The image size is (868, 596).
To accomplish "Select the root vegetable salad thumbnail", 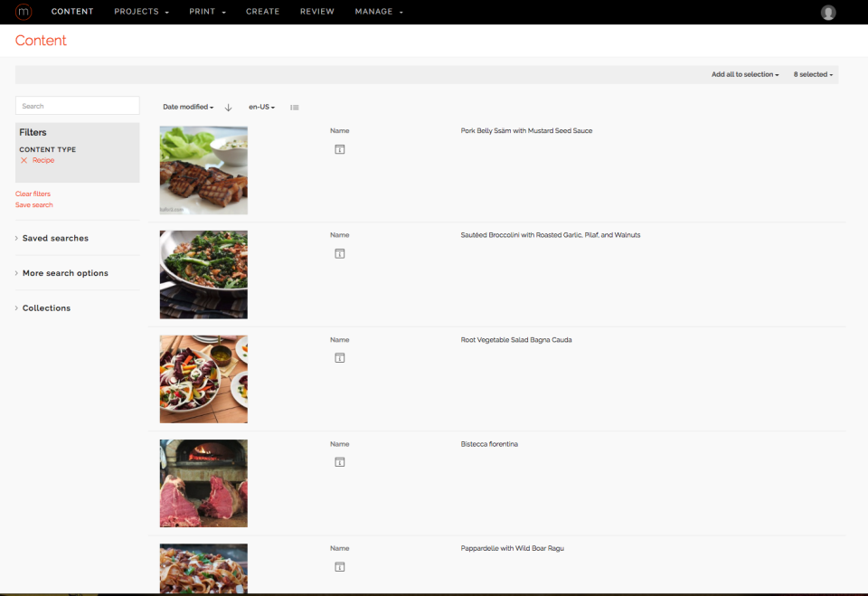I will click(x=203, y=379).
